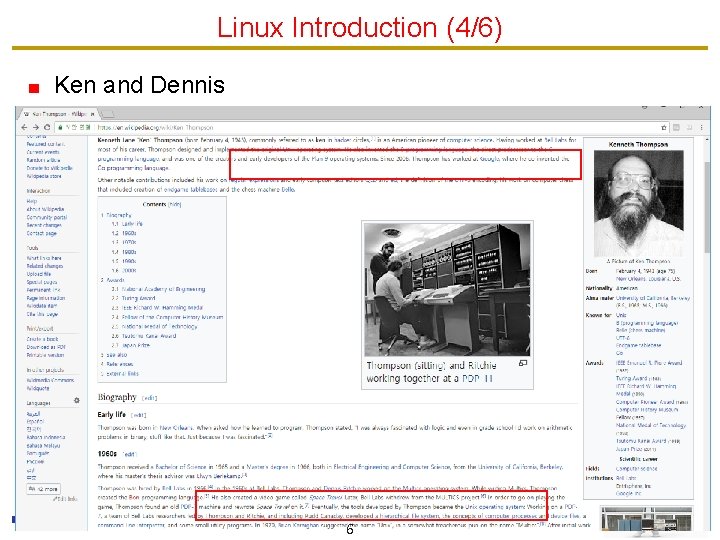The image size is (720, 540).
Task: Click PDP-11 link in photo caption
Action: click(x=477, y=379)
